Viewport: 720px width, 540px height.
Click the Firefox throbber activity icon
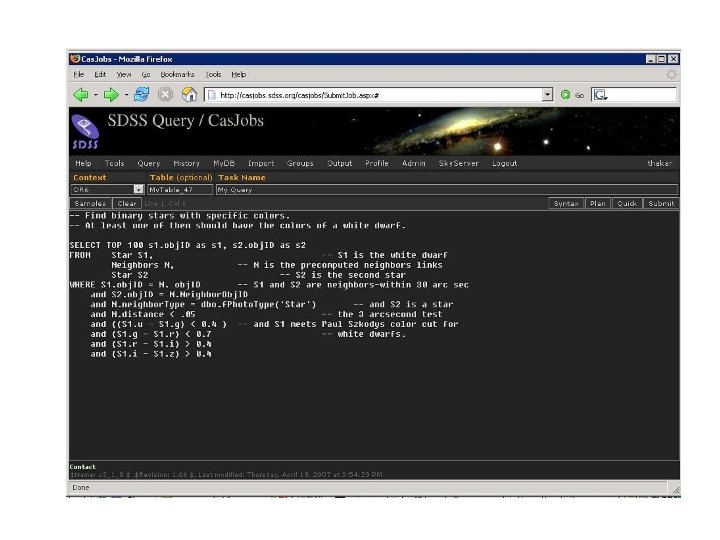pos(671,74)
